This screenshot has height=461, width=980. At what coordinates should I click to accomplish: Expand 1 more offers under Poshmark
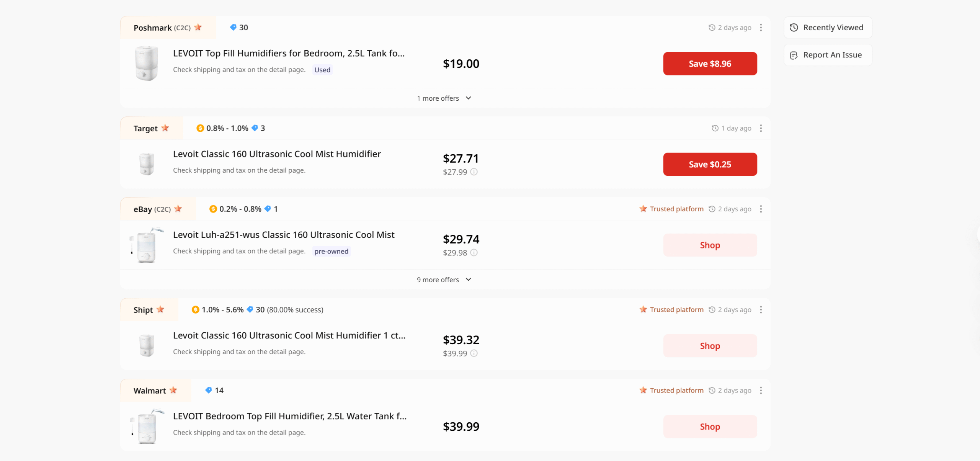coord(444,98)
